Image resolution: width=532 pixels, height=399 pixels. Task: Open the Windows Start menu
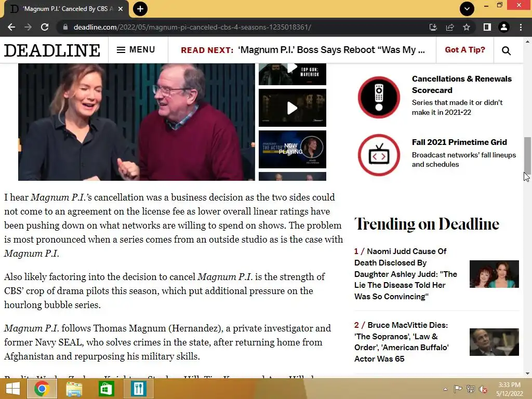pyautogui.click(x=13, y=389)
